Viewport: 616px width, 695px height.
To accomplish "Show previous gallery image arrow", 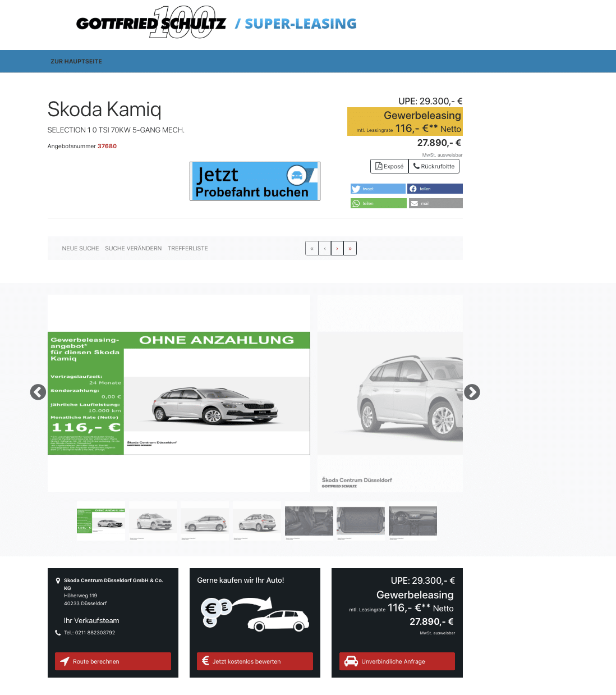I will (38, 392).
